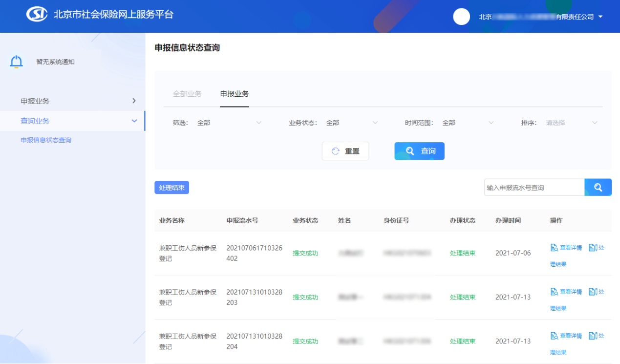
Task: Click the magnifier button beside serial number input
Action: pos(598,187)
